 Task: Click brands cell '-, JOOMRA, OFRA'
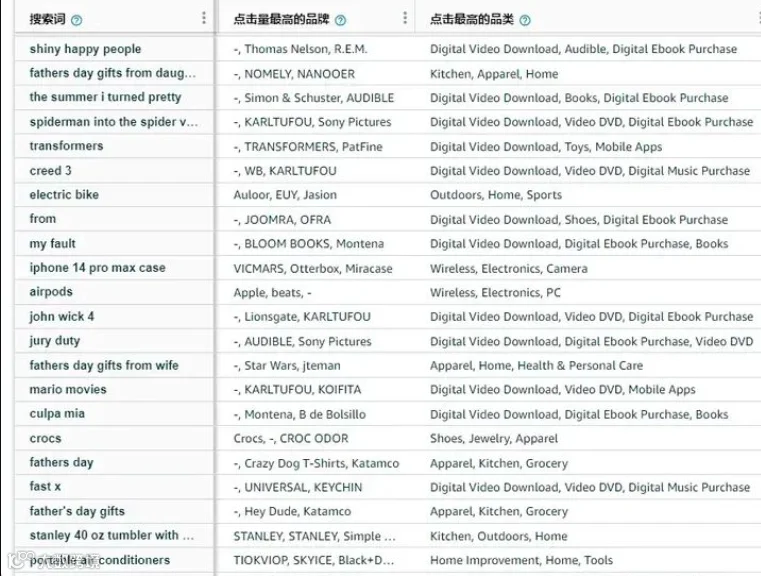pos(282,220)
